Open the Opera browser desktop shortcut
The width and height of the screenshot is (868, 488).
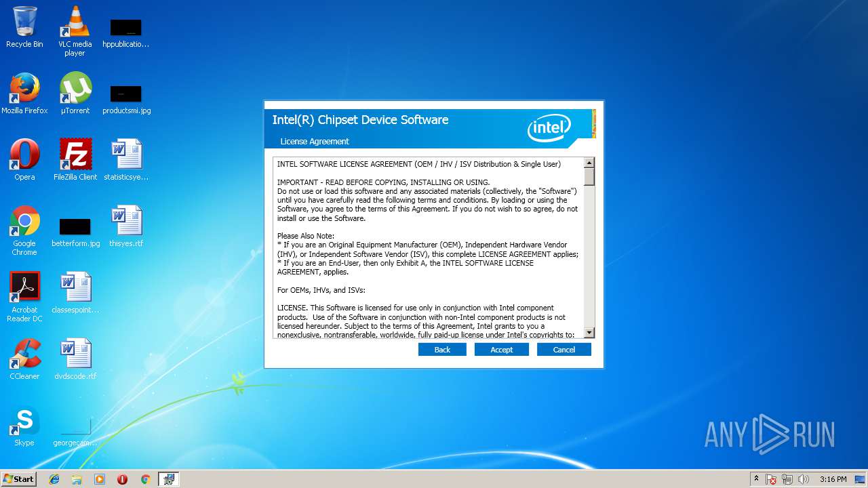click(x=24, y=160)
